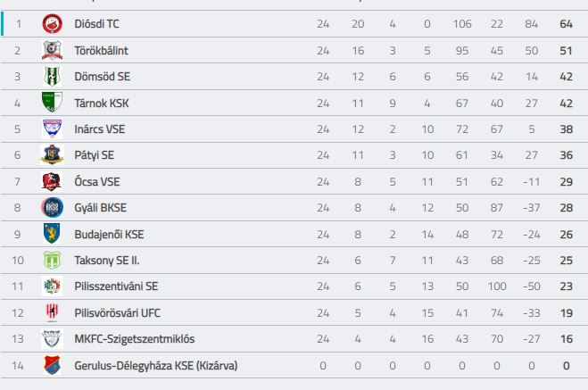588x390 pixels.
Task: Select the Budajenői KSE blue shield crest
Action: (x=52, y=234)
